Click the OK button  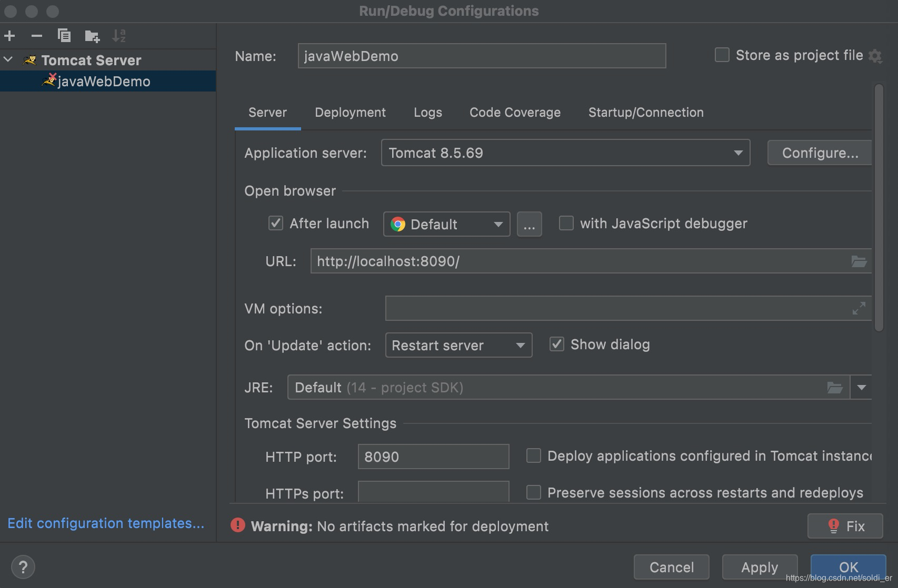(x=848, y=567)
